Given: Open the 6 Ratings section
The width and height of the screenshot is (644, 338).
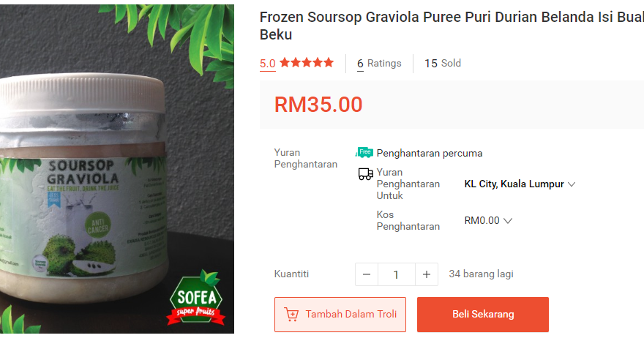Looking at the screenshot, I should [x=379, y=63].
